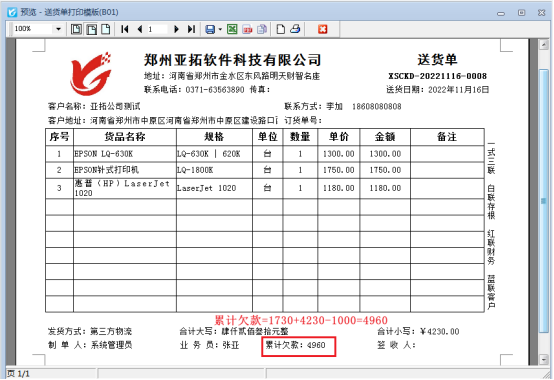554x380 pixels.
Task: Export the report to PDF
Action: coord(247,29)
